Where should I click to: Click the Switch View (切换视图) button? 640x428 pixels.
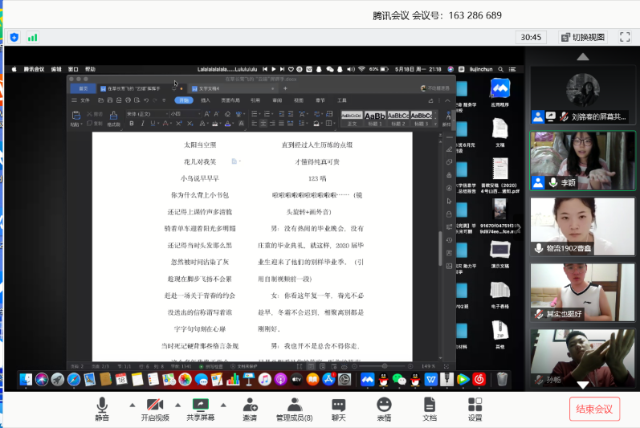coord(582,37)
